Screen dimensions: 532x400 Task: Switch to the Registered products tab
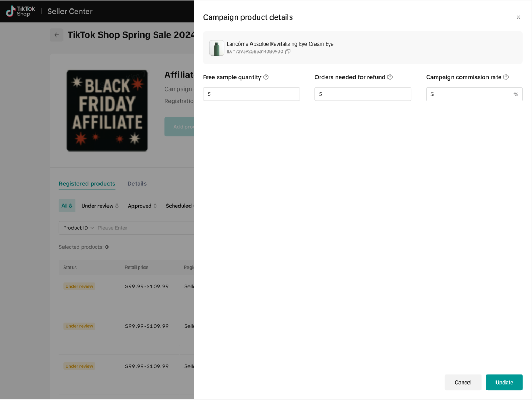87,184
